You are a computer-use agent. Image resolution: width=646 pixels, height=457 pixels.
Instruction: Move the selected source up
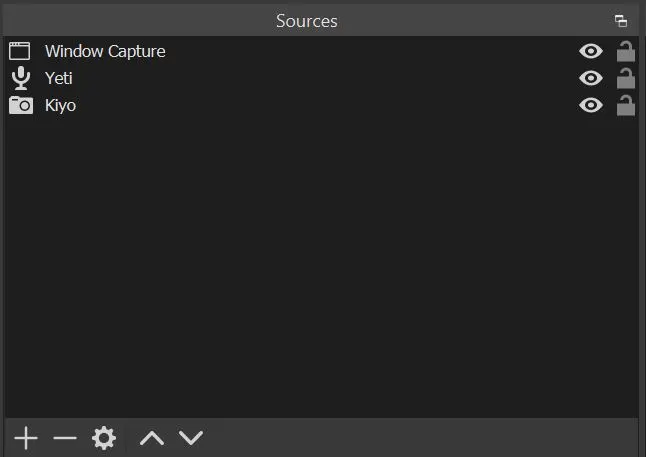(x=152, y=438)
